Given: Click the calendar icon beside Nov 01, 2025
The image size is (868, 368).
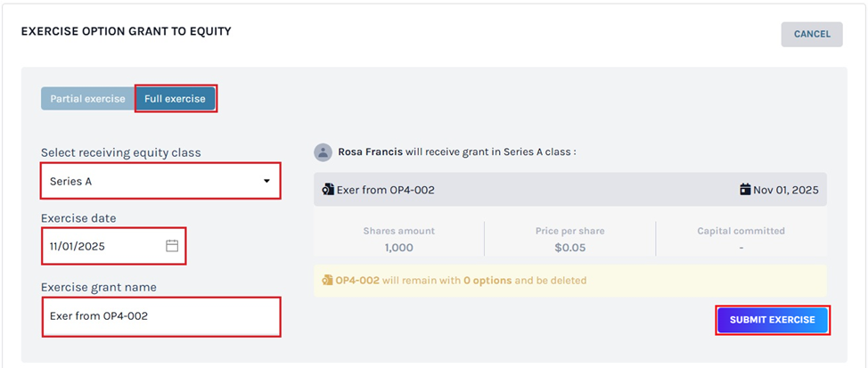Looking at the screenshot, I should point(745,190).
